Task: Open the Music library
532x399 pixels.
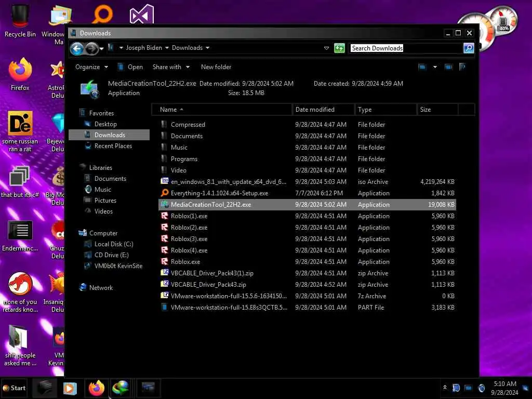Action: tap(102, 189)
